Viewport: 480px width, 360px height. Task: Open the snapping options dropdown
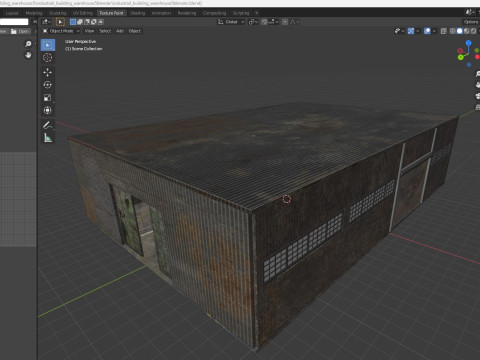click(x=274, y=22)
